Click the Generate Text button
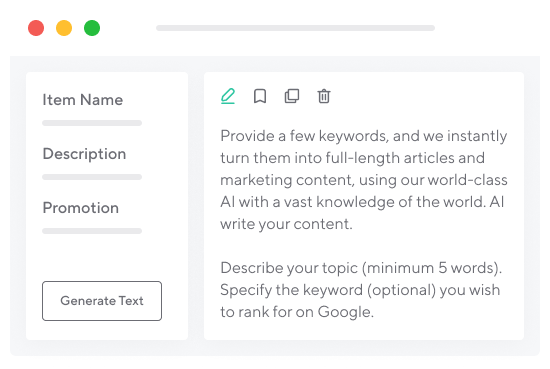This screenshot has width=550, height=369. tap(102, 301)
